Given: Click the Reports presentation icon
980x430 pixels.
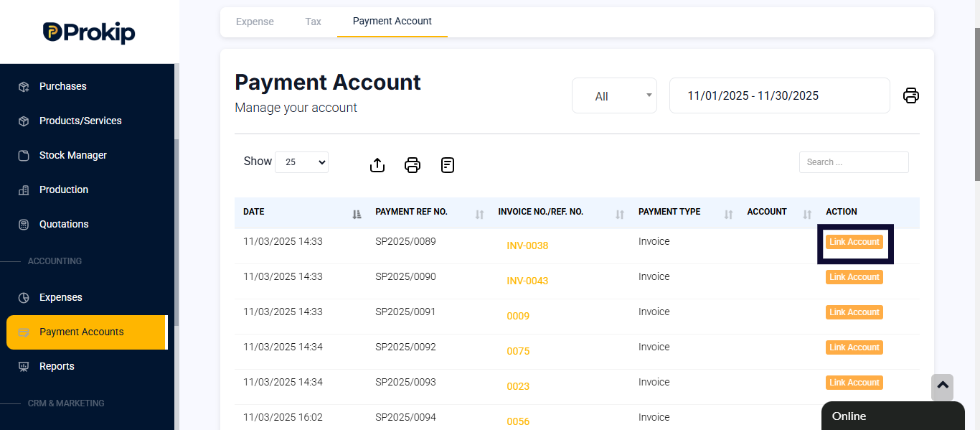Looking at the screenshot, I should (x=24, y=366).
